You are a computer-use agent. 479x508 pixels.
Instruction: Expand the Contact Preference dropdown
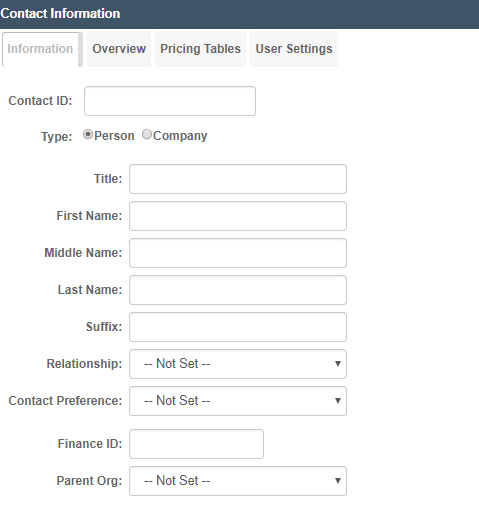[x=238, y=401]
